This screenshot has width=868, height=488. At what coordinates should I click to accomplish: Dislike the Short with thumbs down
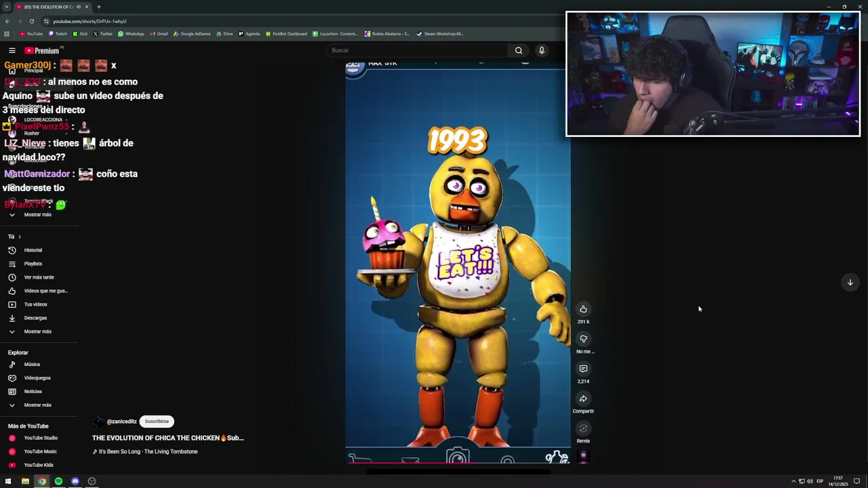point(583,339)
